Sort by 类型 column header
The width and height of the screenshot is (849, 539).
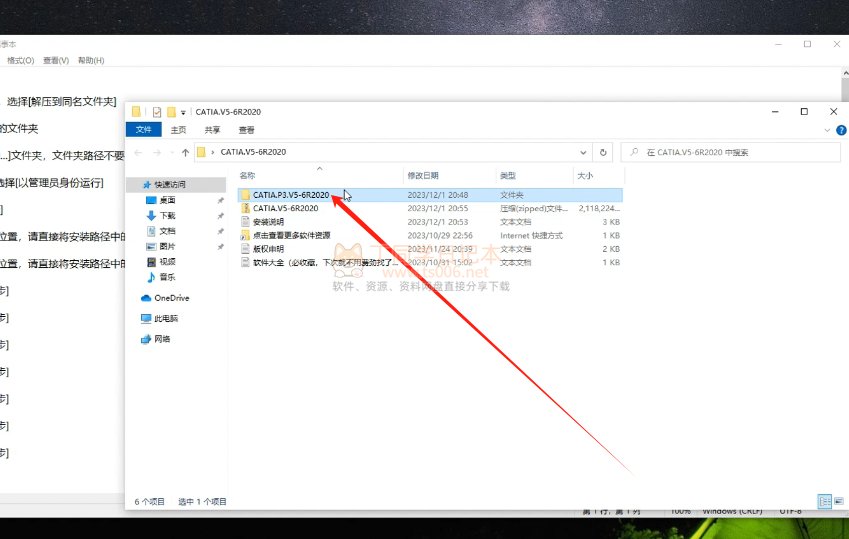click(508, 176)
